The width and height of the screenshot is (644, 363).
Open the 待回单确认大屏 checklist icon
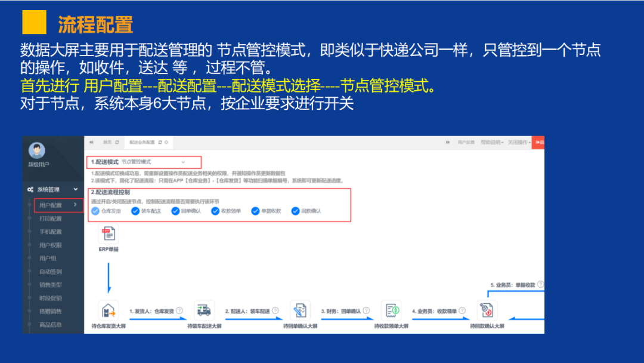300,310
